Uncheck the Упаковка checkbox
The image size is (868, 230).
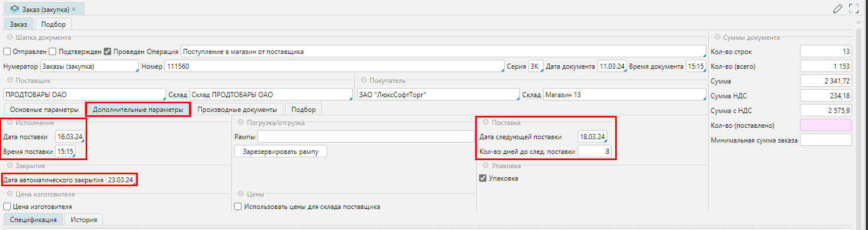pos(483,178)
